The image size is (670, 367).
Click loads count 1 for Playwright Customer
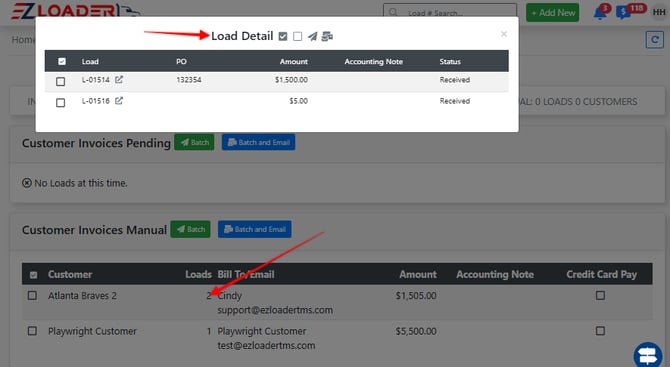point(209,331)
